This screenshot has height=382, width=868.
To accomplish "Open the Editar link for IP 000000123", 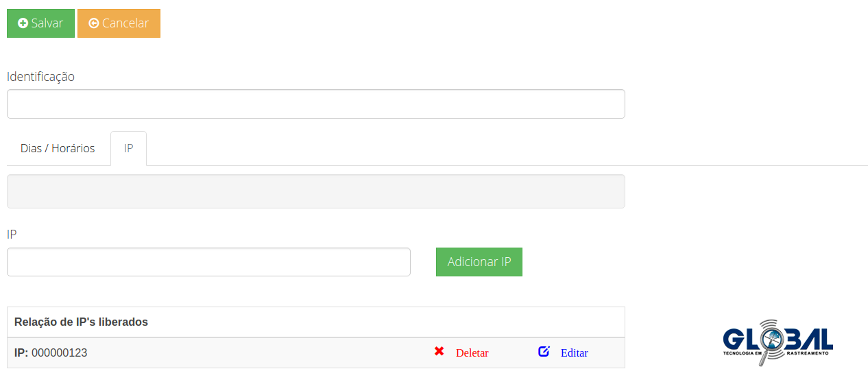I will click(x=575, y=353).
